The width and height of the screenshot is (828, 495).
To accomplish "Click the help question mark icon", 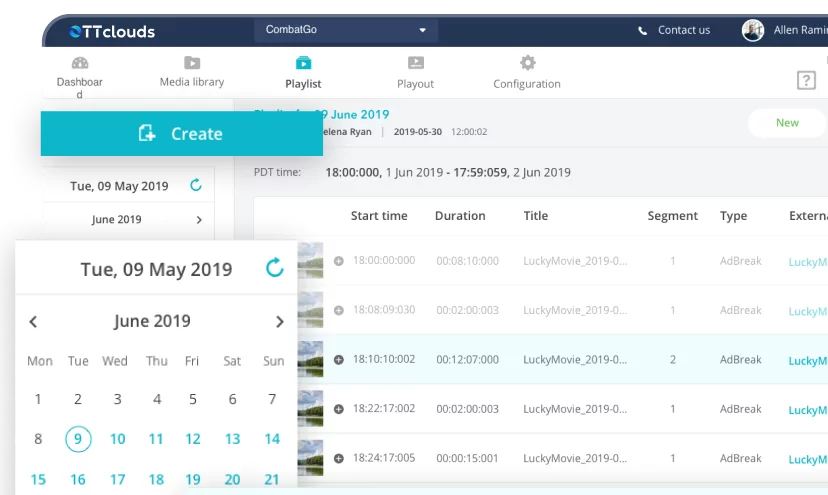I will click(x=806, y=81).
